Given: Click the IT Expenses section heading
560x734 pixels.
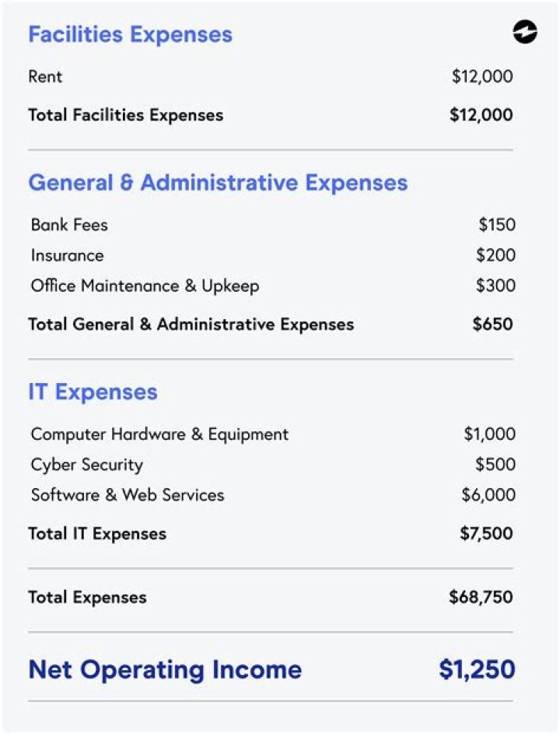Looking at the screenshot, I should point(93,392).
